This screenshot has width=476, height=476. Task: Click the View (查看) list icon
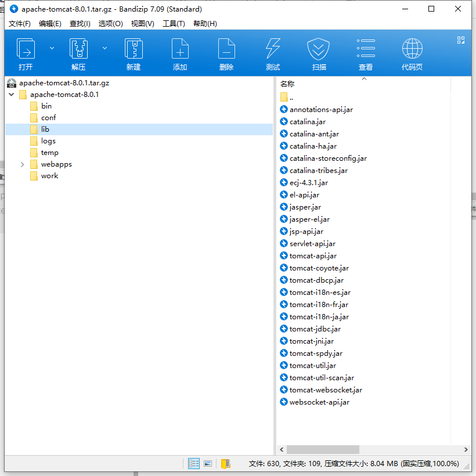[366, 48]
